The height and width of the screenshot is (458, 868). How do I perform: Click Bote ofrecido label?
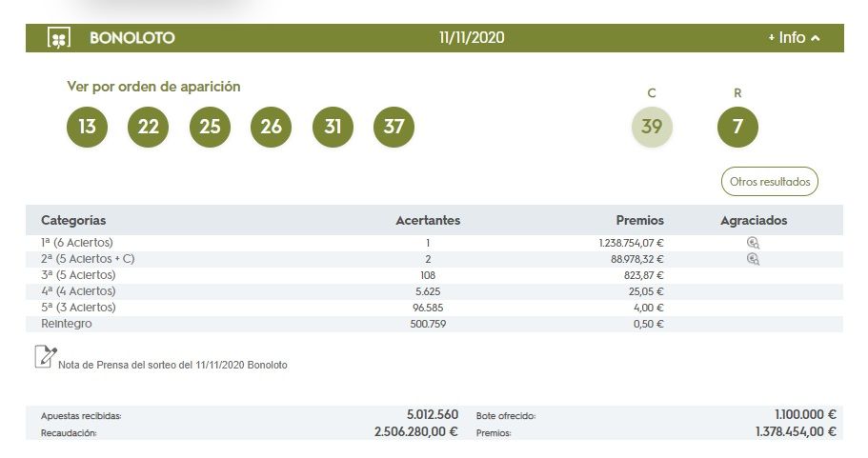click(506, 416)
